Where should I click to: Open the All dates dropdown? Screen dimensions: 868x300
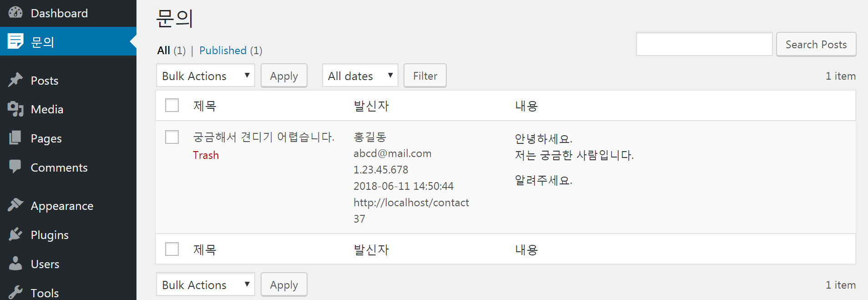click(x=360, y=76)
